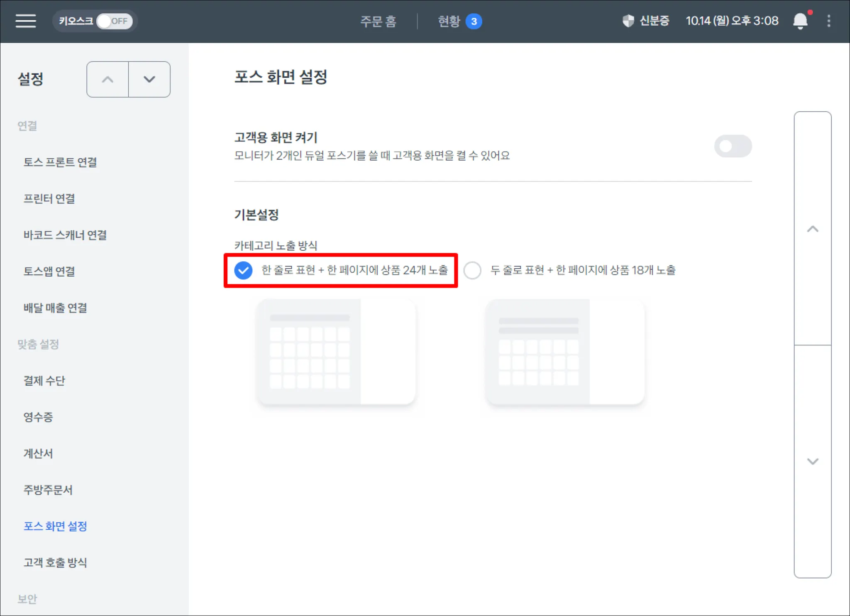The width and height of the screenshot is (850, 616).
Task: Open the hamburger menu icon
Action: click(x=26, y=21)
